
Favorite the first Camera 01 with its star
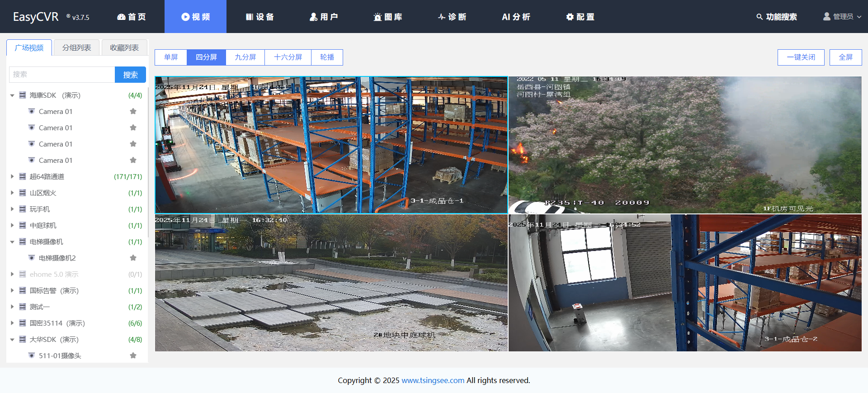133,111
